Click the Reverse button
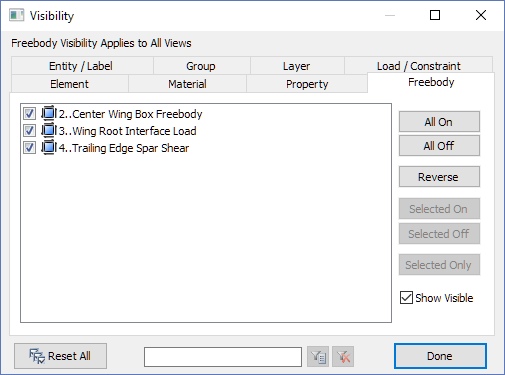This screenshot has height=375, width=505. pos(439,177)
